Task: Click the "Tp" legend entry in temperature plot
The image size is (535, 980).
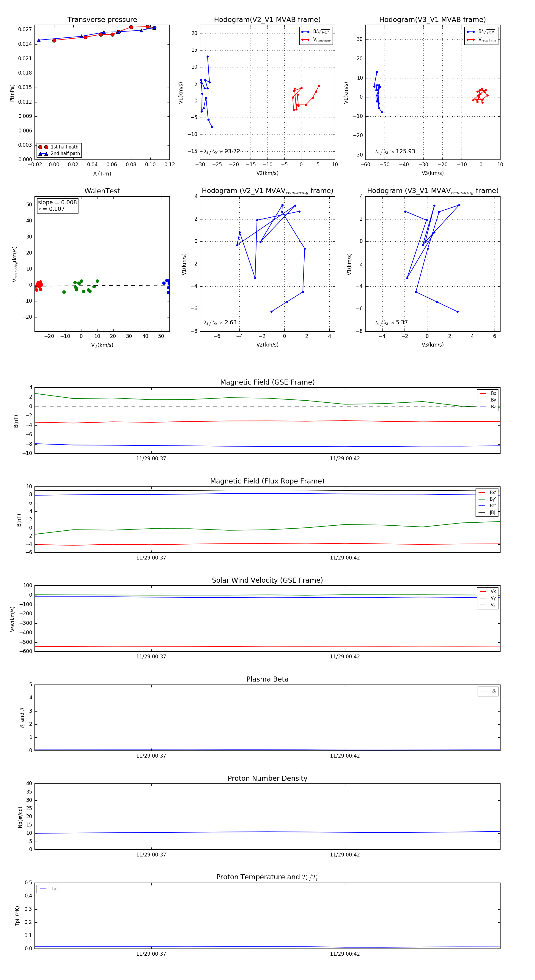Action: coord(48,889)
